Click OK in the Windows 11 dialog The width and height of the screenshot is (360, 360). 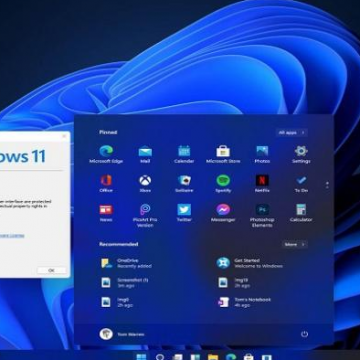[x=51, y=270]
